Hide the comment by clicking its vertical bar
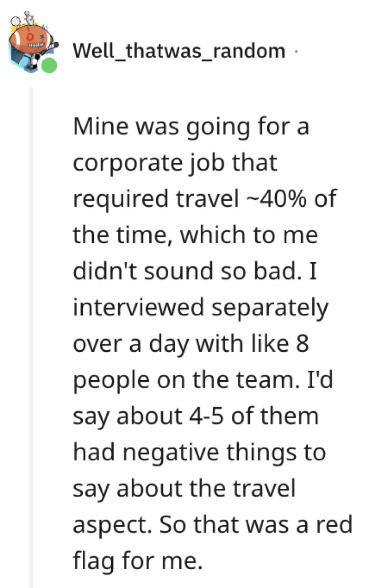 [x=32, y=316]
